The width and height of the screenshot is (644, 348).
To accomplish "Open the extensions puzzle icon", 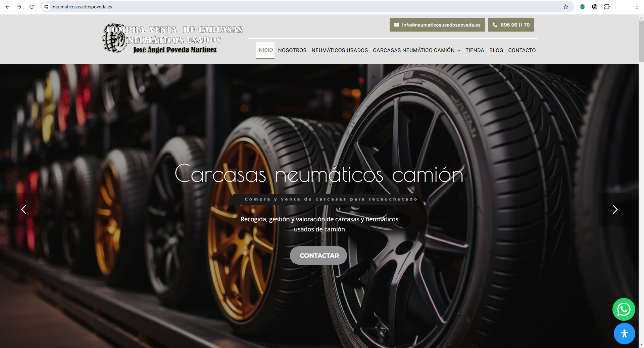I will click(x=607, y=7).
